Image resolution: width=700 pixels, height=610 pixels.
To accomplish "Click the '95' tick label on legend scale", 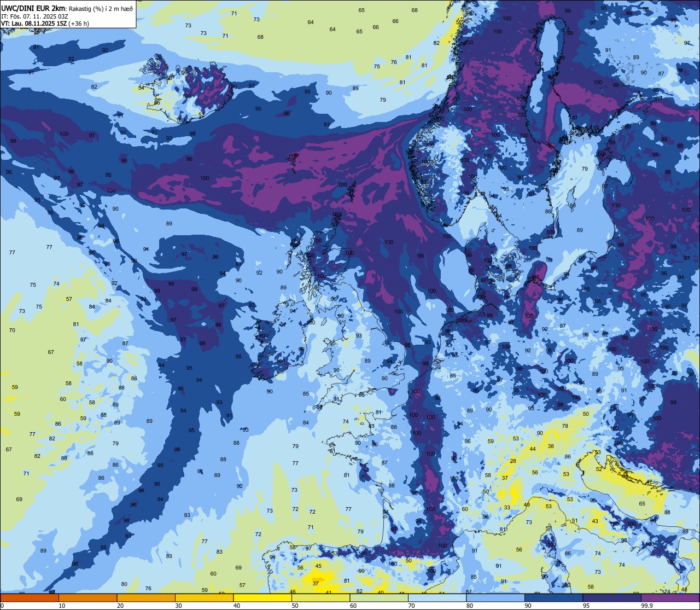I will (x=587, y=606).
